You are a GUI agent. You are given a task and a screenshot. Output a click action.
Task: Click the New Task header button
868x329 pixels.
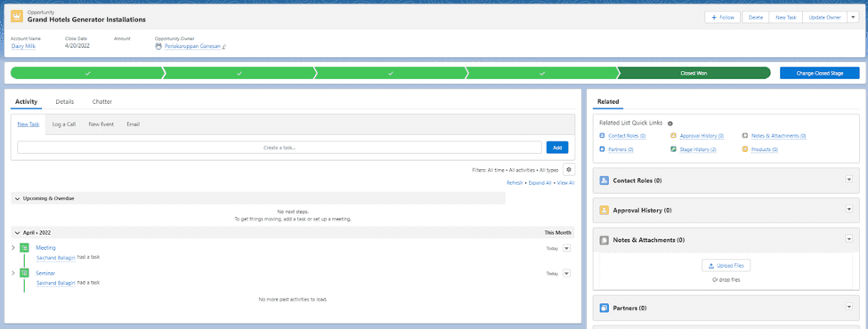pyautogui.click(x=785, y=17)
